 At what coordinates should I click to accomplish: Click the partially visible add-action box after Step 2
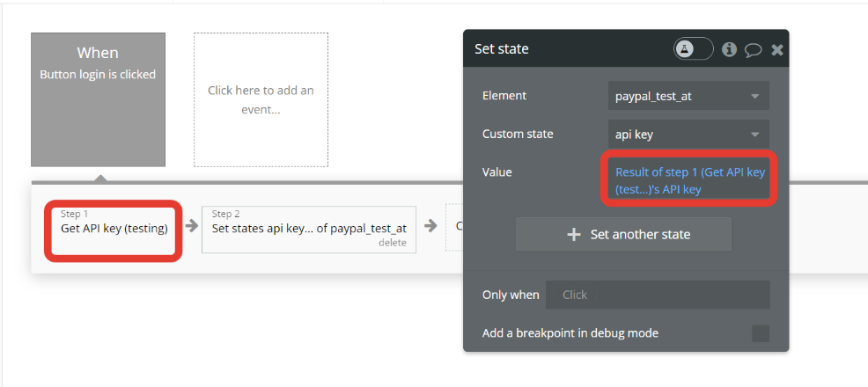(x=454, y=227)
